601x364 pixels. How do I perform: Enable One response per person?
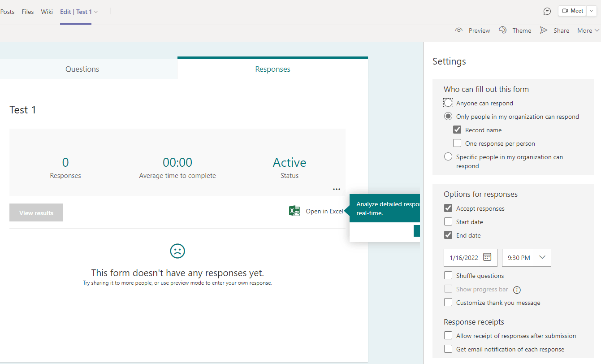tap(457, 143)
